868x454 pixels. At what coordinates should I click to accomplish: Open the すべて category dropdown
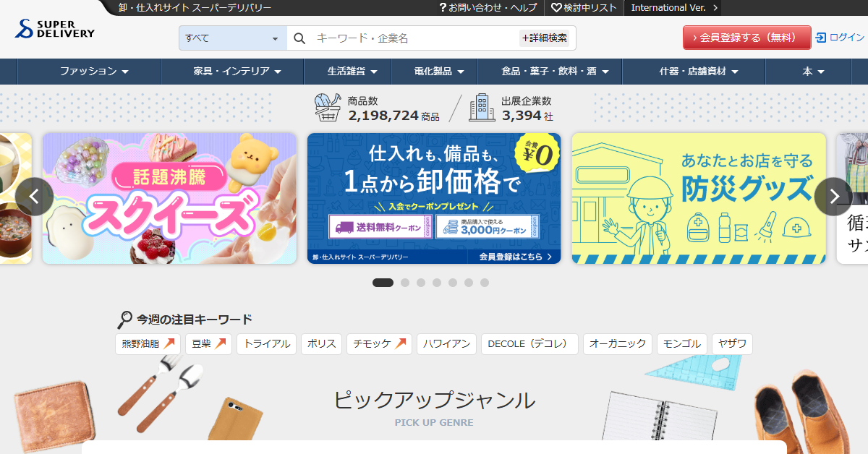(233, 38)
